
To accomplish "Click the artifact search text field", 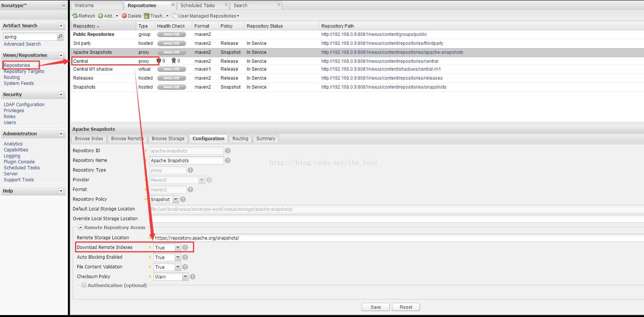I will (30, 37).
